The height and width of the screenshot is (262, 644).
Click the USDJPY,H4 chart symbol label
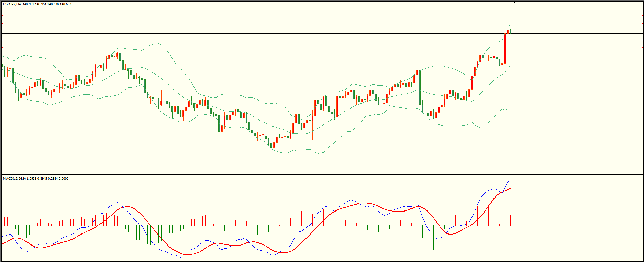(12, 4)
